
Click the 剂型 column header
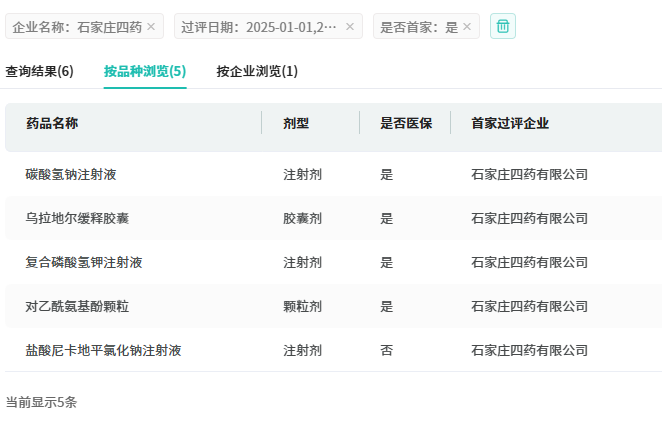click(x=296, y=123)
